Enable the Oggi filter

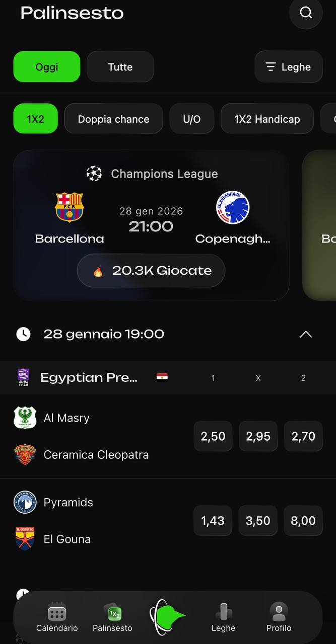coord(46,66)
